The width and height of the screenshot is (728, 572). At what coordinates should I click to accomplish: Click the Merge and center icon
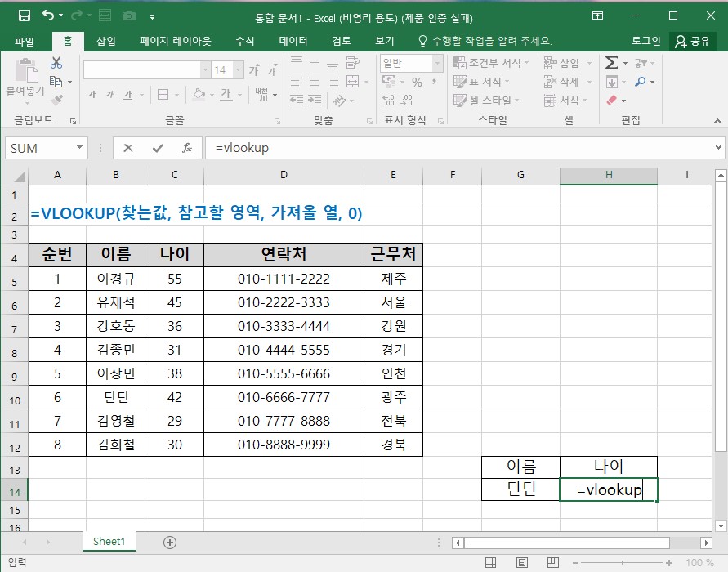352,82
